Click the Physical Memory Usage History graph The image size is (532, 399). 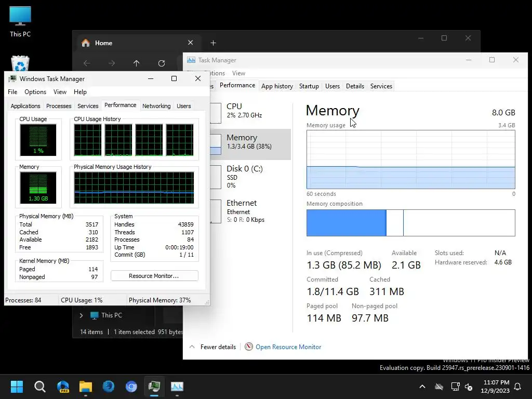(134, 188)
